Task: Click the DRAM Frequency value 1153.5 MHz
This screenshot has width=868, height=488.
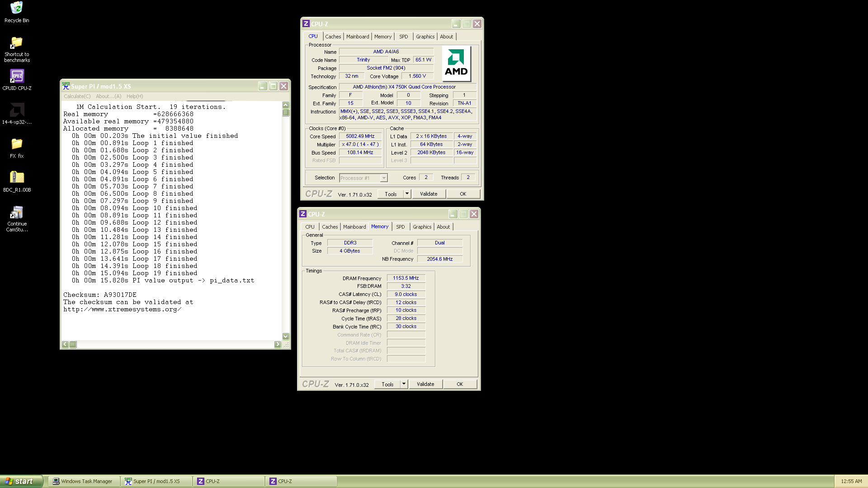Action: click(406, 278)
